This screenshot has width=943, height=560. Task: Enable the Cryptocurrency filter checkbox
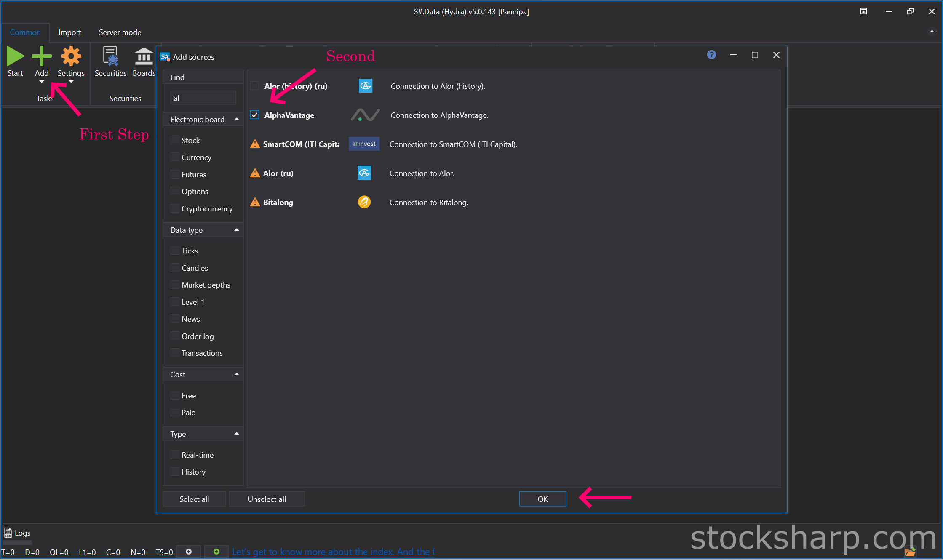(x=175, y=208)
